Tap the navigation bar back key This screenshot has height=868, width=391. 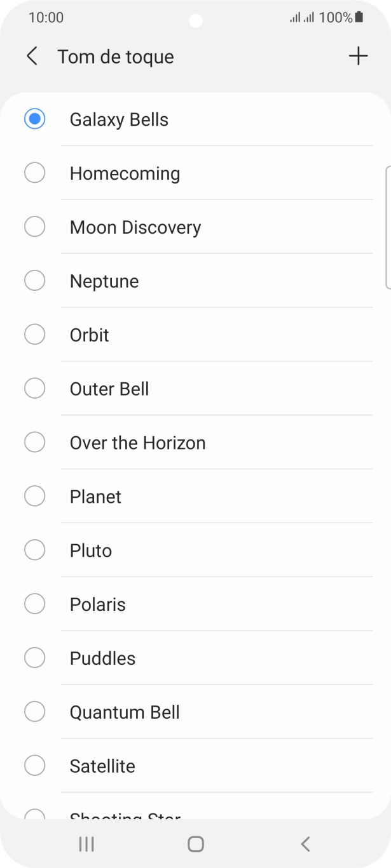coord(305,844)
